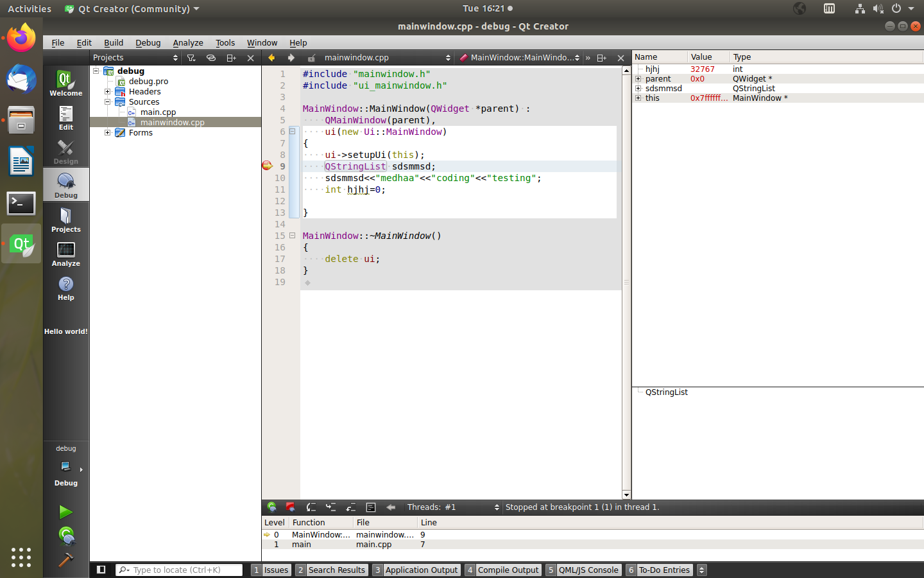This screenshot has height=578, width=924.
Task: Click the Type to locate search field
Action: [x=179, y=570]
